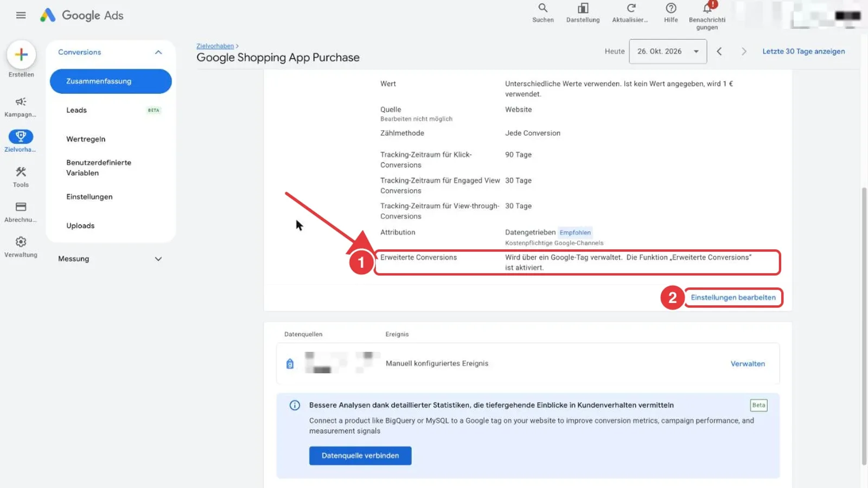Click the Verwalten link
Image resolution: width=868 pixels, height=488 pixels.
pos(748,364)
